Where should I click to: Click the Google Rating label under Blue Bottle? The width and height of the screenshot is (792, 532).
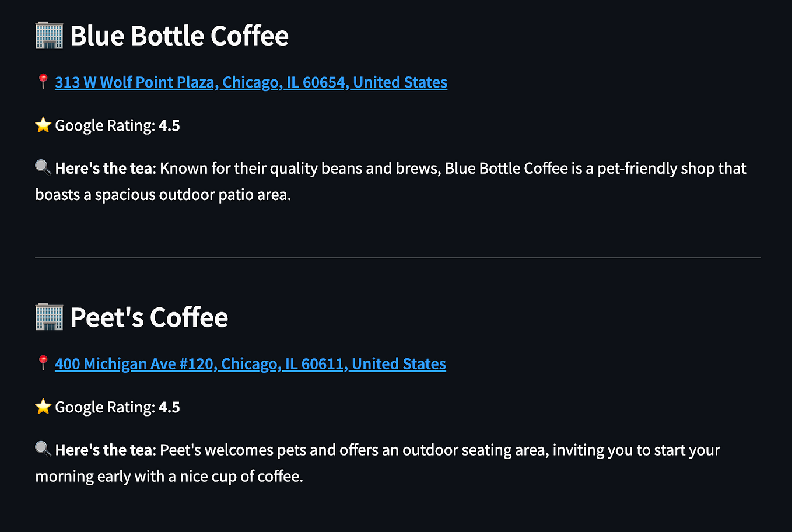[x=105, y=126]
